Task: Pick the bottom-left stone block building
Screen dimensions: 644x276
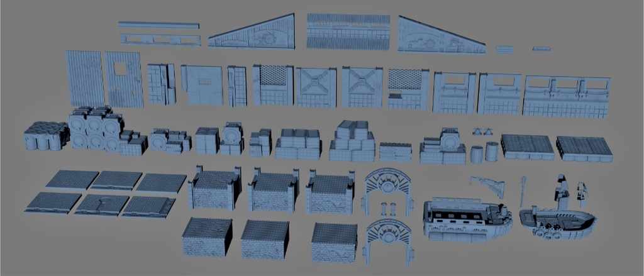Action: 206,238
